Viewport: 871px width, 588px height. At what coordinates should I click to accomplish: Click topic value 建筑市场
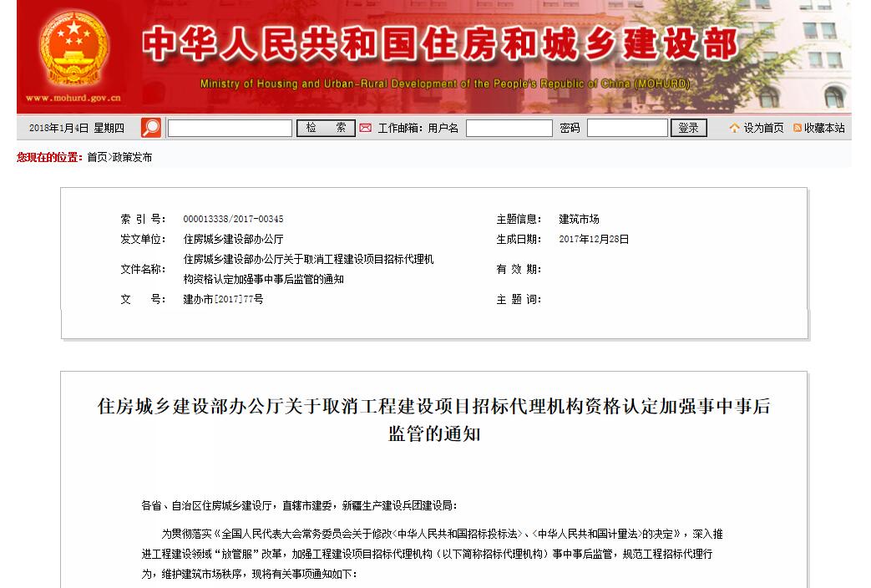(579, 219)
